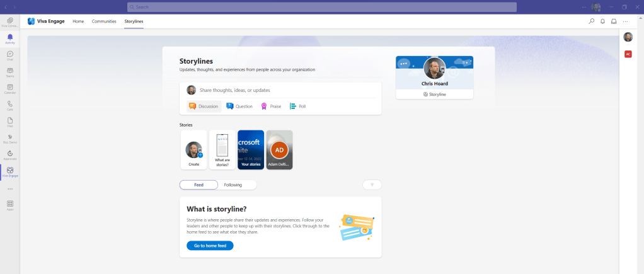Switch to the Home tab
Image resolution: width=644 pixels, height=274 pixels.
(78, 21)
